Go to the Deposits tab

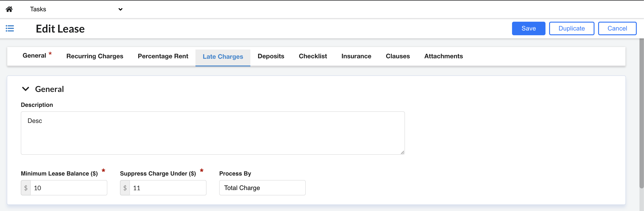click(271, 56)
